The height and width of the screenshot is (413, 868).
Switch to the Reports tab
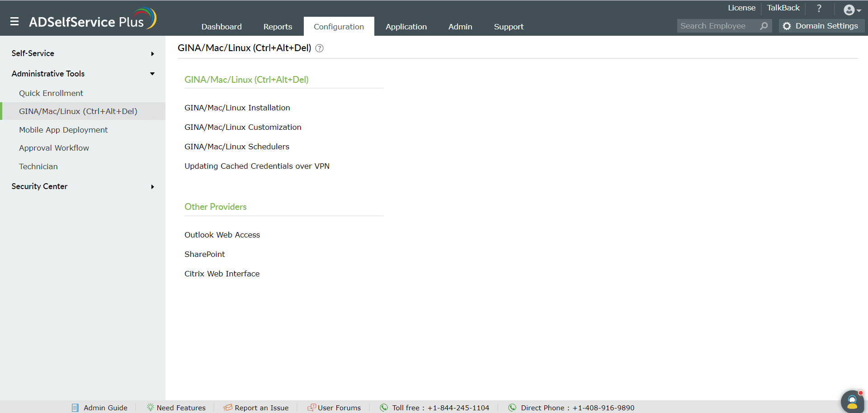click(278, 27)
